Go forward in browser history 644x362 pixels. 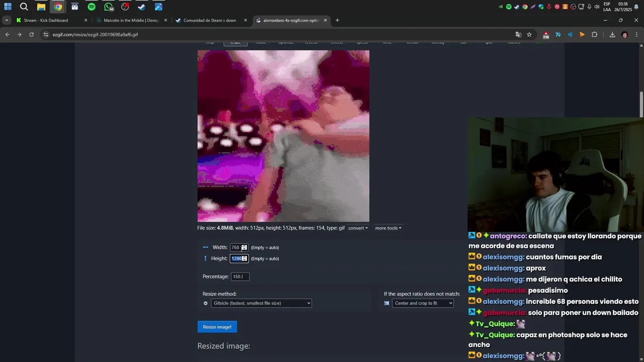pyautogui.click(x=19, y=35)
